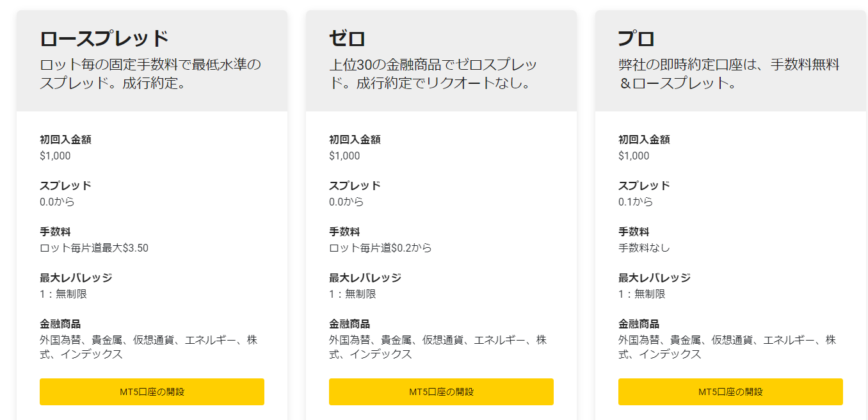Open MT5 account under プロ card
Viewport: 868px width, 420px height.
point(730,392)
